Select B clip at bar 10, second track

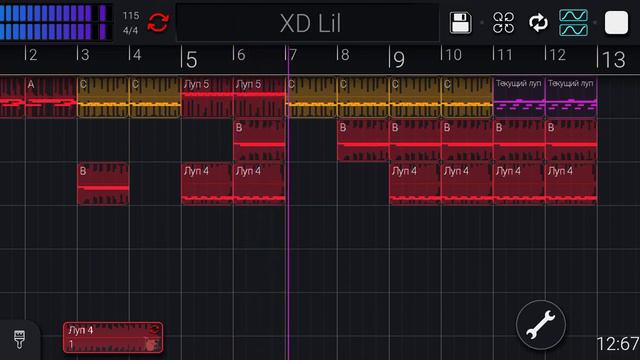pyautogui.click(x=467, y=140)
